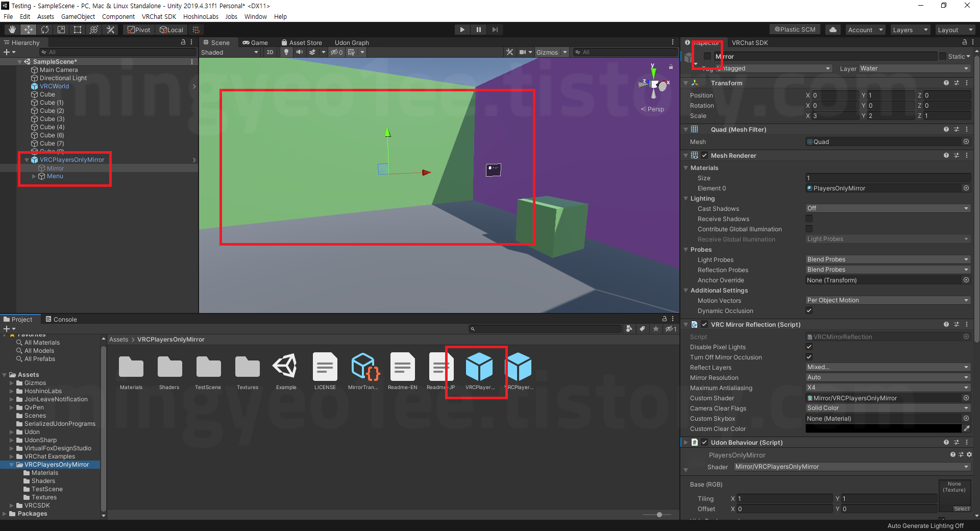The width and height of the screenshot is (980, 531).
Task: Open the Layer Water dropdown
Action: 914,68
